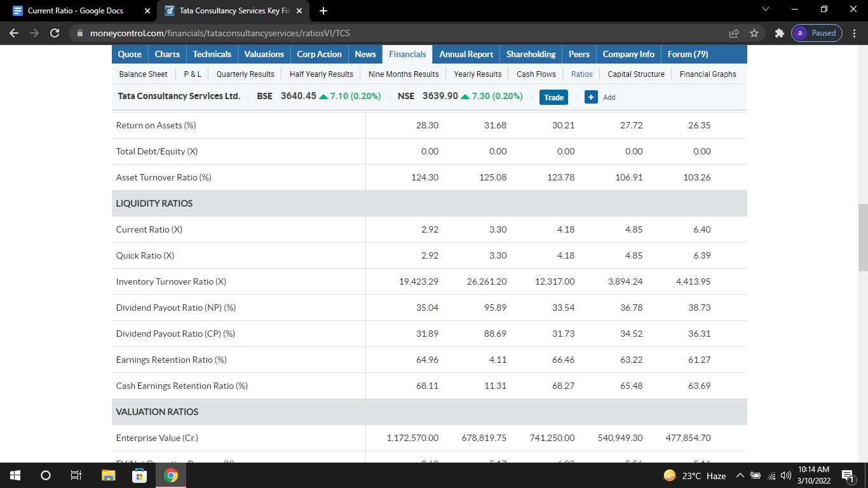The width and height of the screenshot is (868, 488).
Task: Open the tab search chevron
Action: tap(765, 11)
